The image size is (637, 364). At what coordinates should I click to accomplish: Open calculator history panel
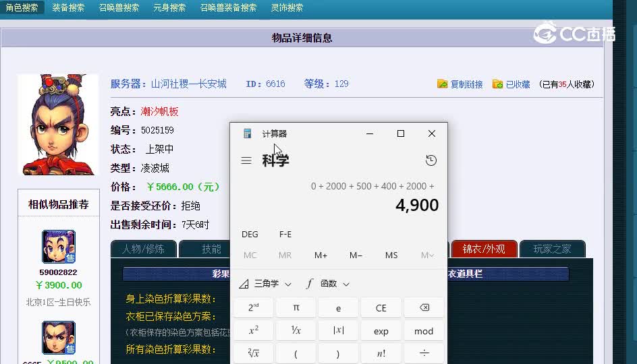431,160
